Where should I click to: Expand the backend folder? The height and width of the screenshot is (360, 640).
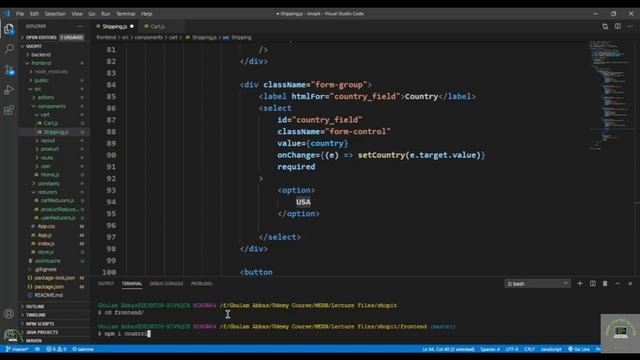(x=41, y=54)
